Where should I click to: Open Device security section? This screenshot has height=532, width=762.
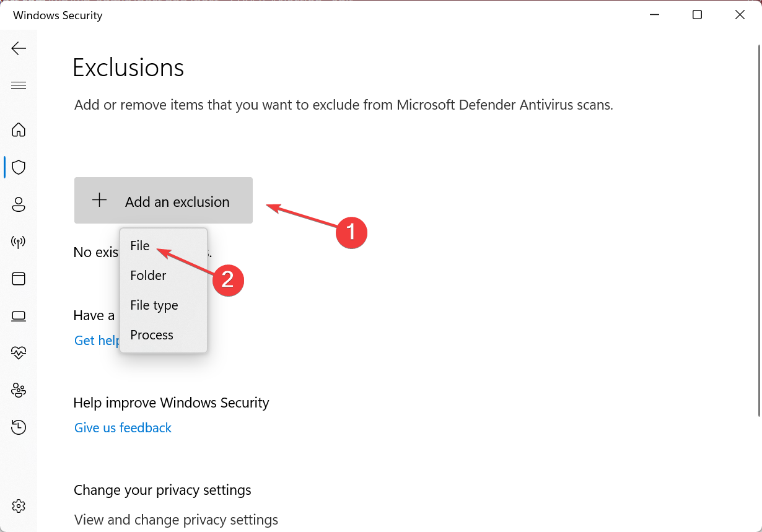click(19, 316)
